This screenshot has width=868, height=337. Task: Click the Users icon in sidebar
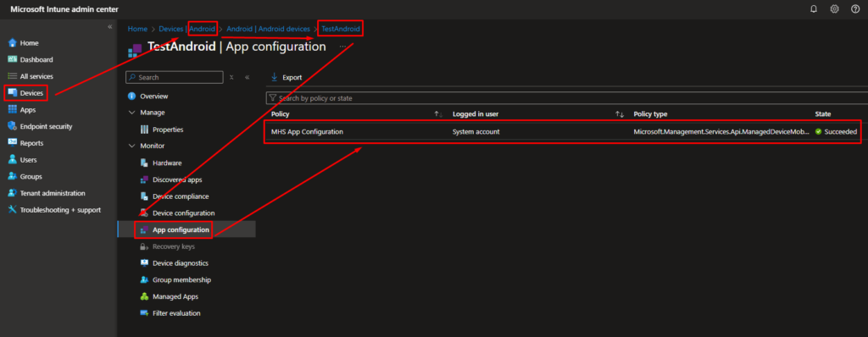pos(12,160)
